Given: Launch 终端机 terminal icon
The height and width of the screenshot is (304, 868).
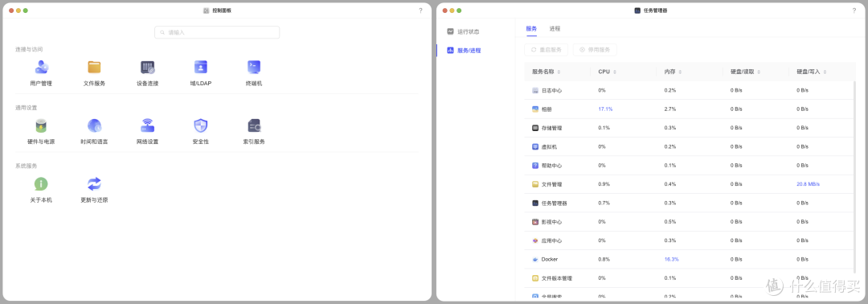Looking at the screenshot, I should (x=253, y=68).
